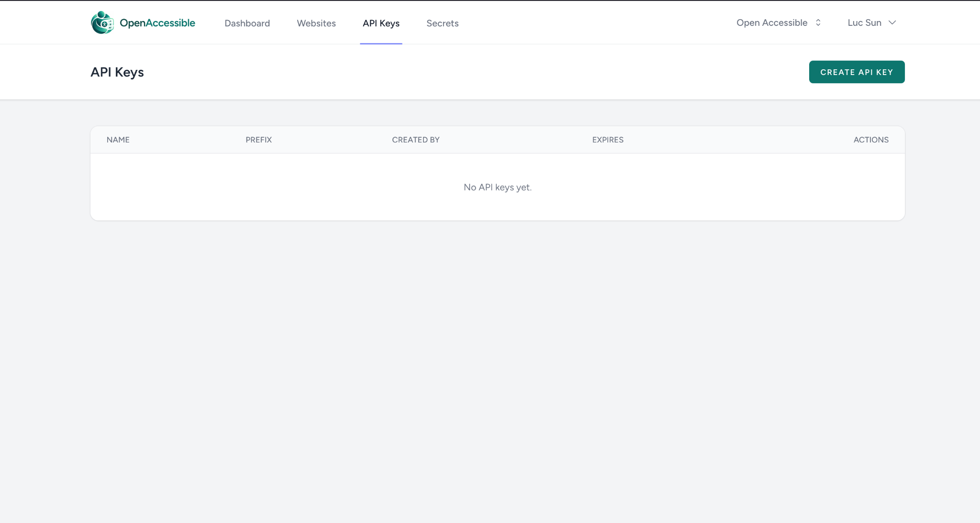Select the API Keys tab

[x=381, y=23]
